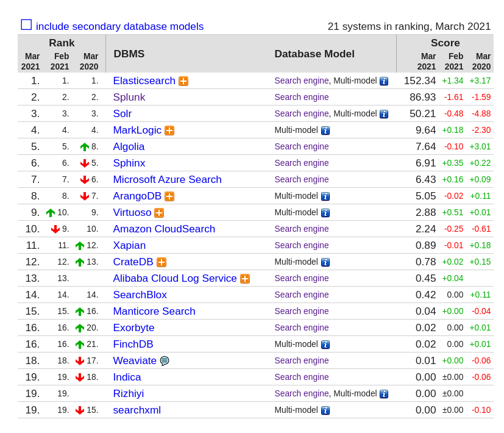Open the Weaviate DBMS link

(x=135, y=360)
